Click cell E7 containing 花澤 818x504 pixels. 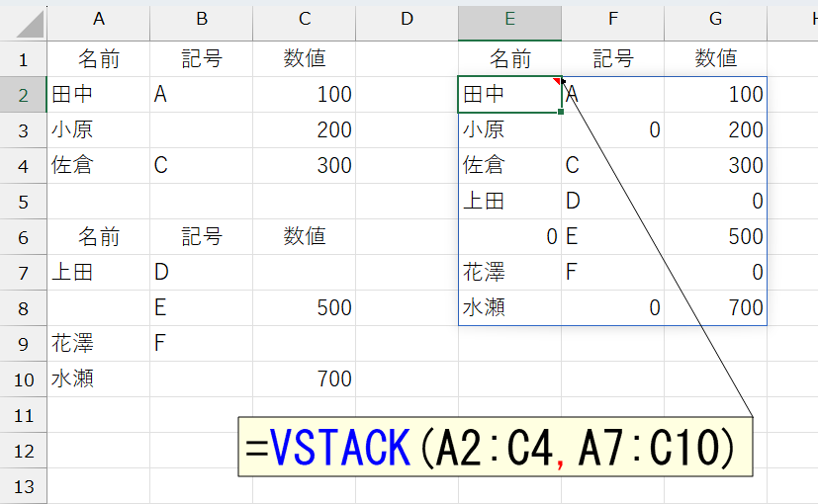[x=509, y=273]
